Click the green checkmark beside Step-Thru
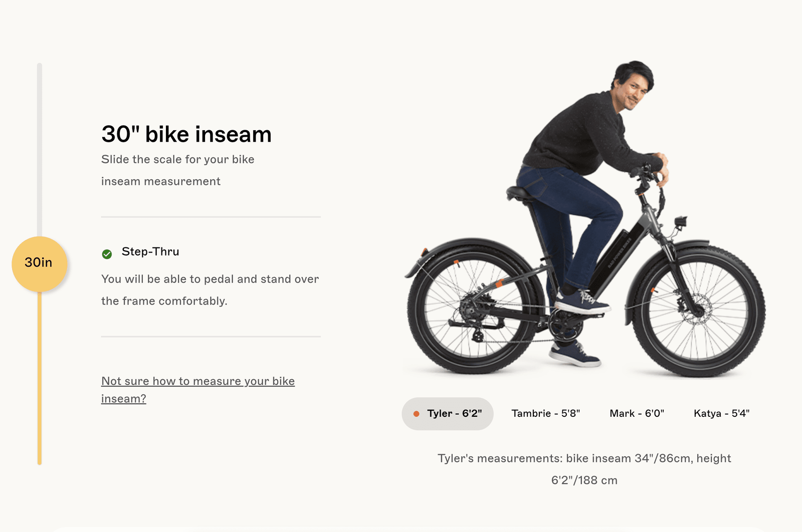Viewport: 802px width, 532px height. pos(107,254)
